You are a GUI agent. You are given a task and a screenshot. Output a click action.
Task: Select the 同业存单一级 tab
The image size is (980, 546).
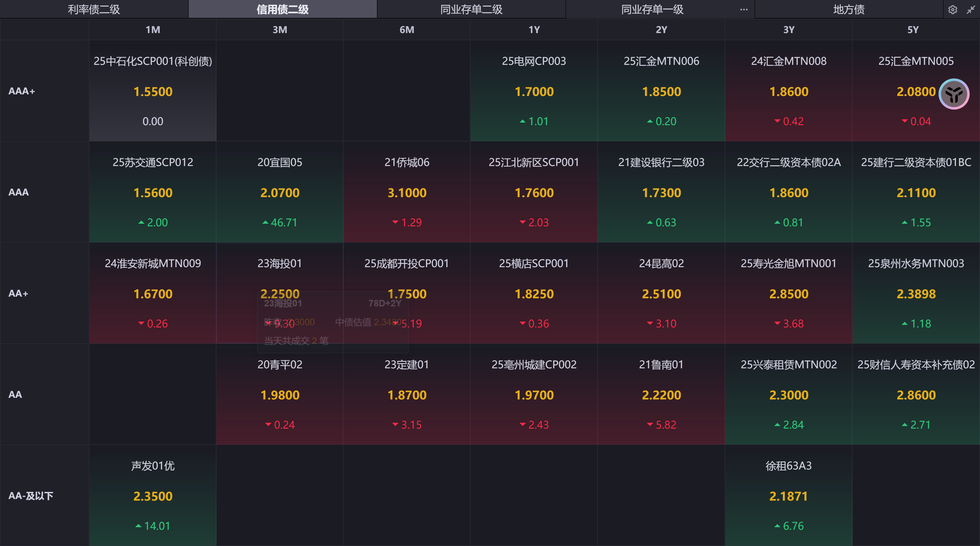(652, 9)
